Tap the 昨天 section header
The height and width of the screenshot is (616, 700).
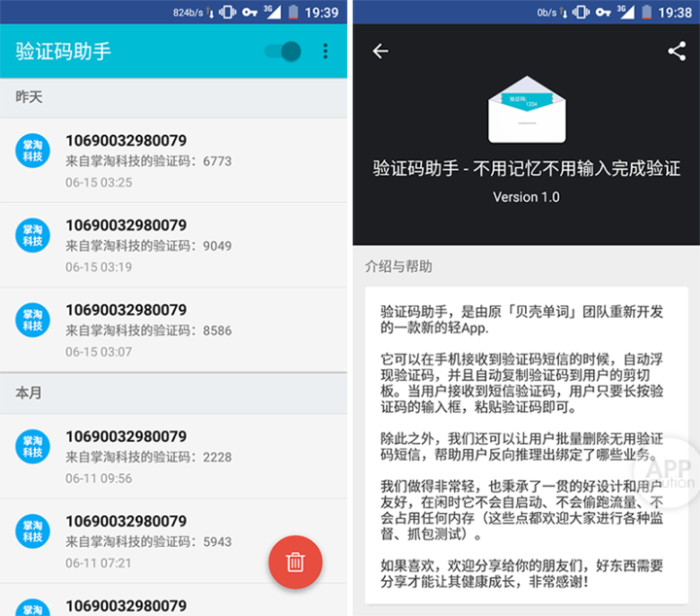pos(29,98)
